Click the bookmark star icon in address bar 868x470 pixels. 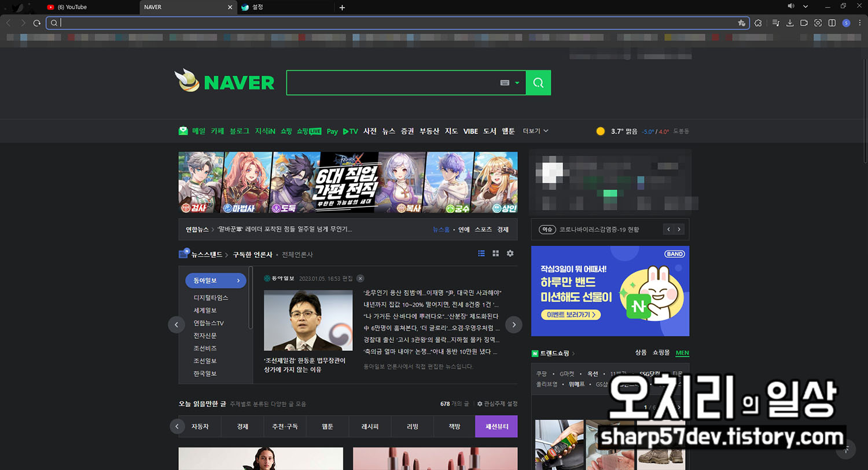(742, 23)
